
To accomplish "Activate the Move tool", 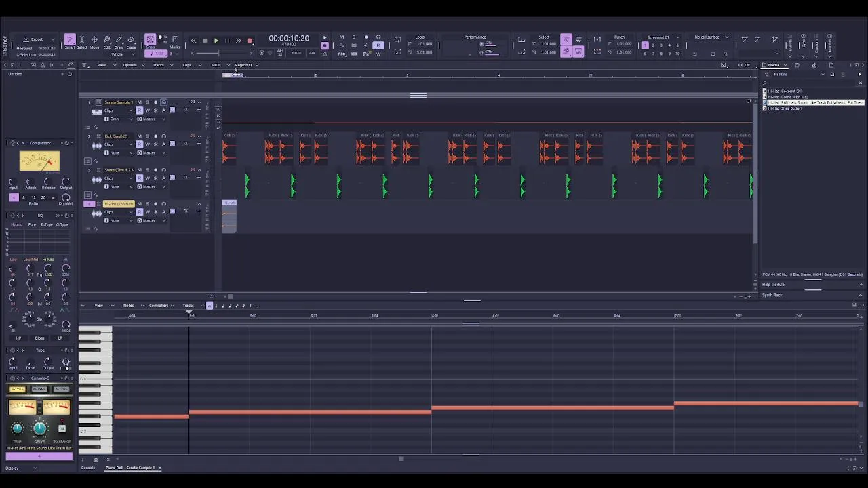I will 94,41.
